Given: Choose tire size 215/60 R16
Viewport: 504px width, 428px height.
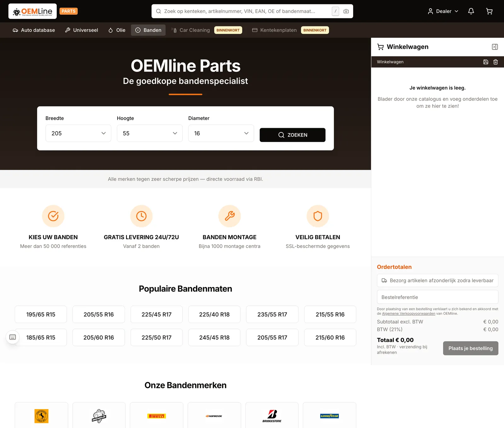Looking at the screenshot, I should [330, 337].
